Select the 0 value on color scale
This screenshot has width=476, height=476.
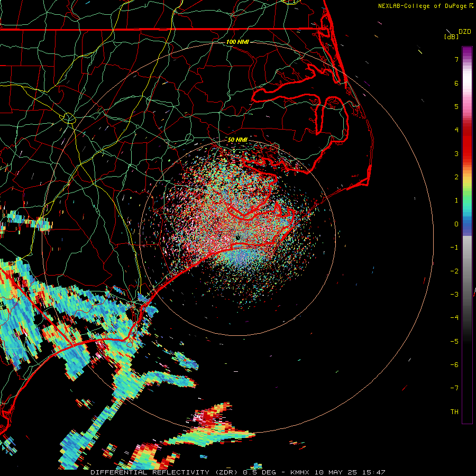tap(456, 224)
